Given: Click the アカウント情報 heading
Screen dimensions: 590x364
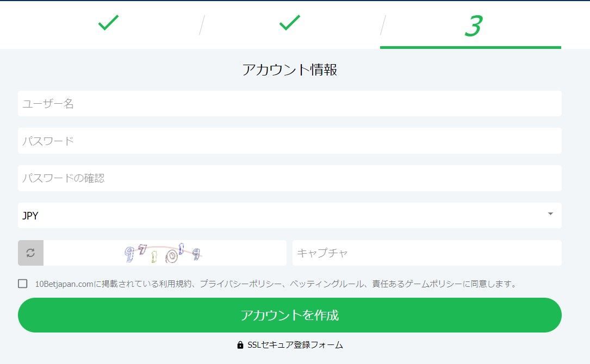Looking at the screenshot, I should [290, 70].
